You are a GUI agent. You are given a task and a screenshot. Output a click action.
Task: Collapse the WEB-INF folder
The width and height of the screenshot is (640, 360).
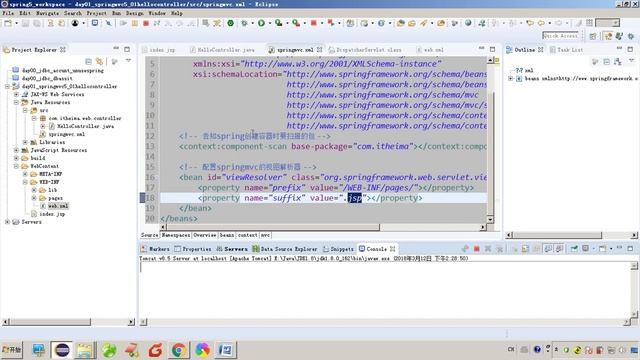[25, 182]
